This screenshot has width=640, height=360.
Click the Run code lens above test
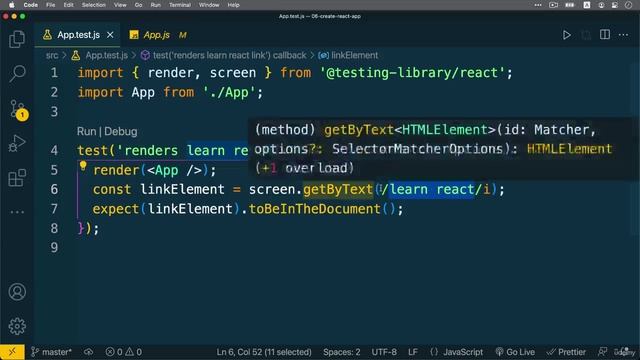87,131
